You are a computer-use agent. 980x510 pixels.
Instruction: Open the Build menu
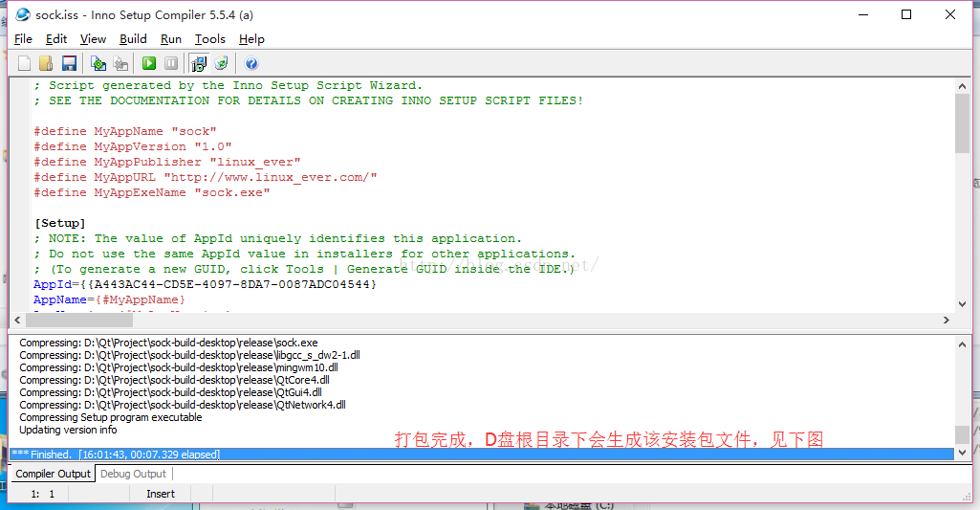click(133, 39)
